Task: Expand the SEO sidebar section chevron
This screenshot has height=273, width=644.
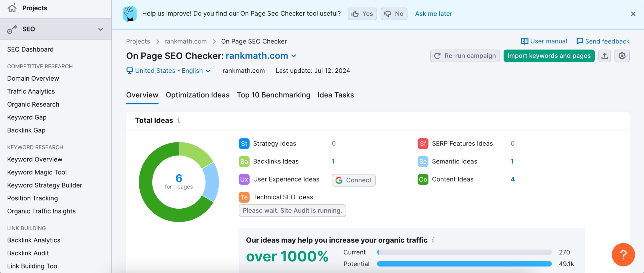Action: tap(101, 29)
